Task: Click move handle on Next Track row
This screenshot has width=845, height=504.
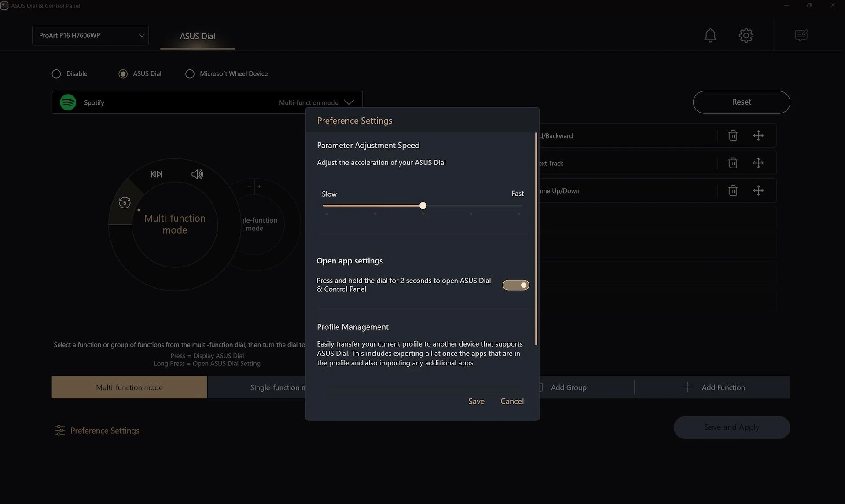Action: point(758,163)
